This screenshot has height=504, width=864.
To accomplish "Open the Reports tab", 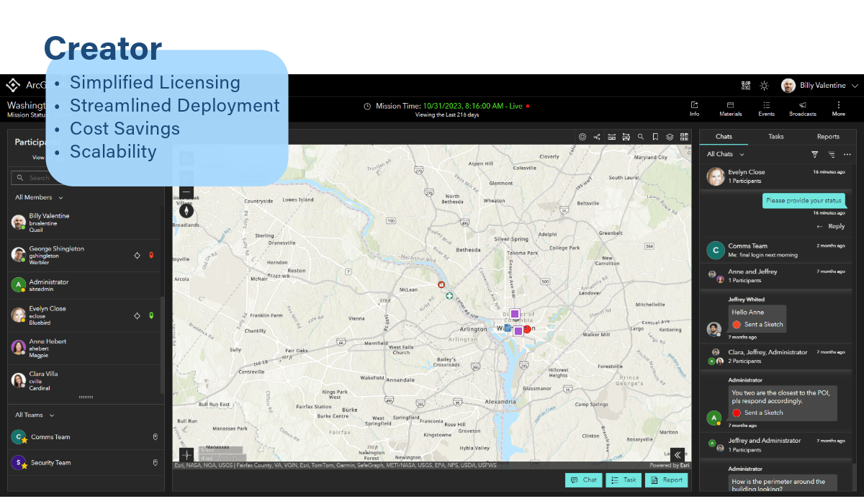I will click(829, 136).
